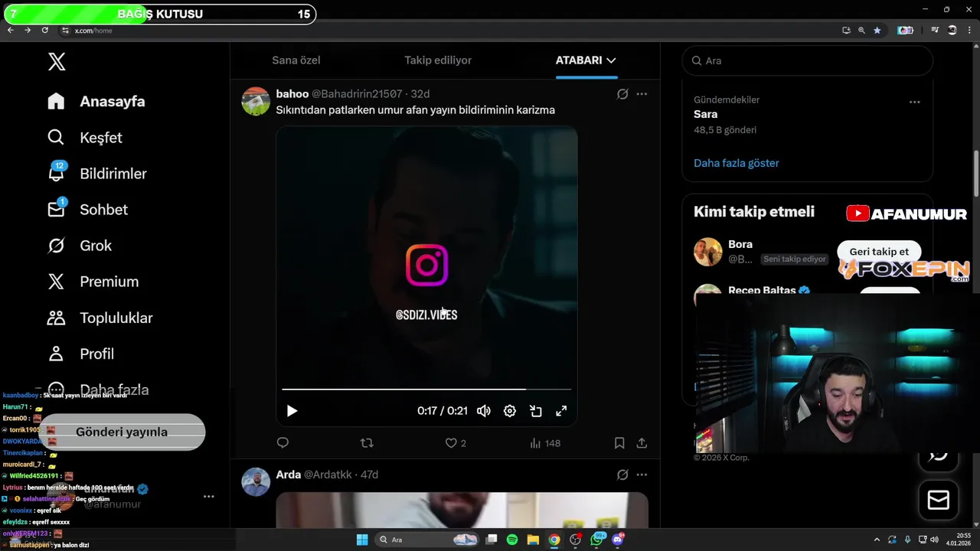
Task: Open Discord from the taskbar
Action: pos(618,540)
